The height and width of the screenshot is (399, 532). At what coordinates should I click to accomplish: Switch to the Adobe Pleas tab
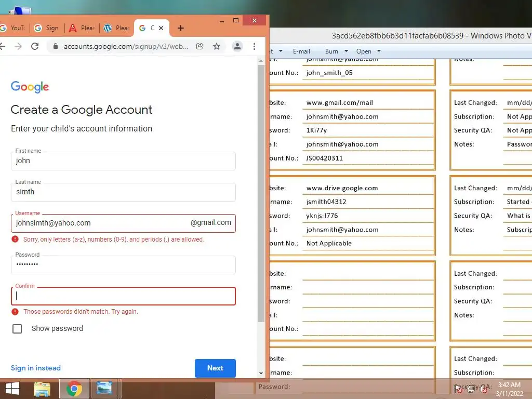click(82, 28)
